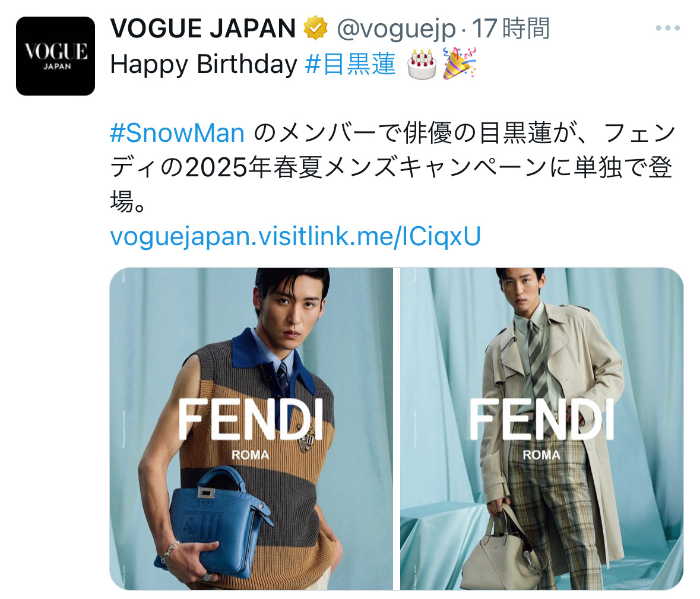Click the party popper emoji
The height and width of the screenshot is (599, 700).
coord(459,64)
